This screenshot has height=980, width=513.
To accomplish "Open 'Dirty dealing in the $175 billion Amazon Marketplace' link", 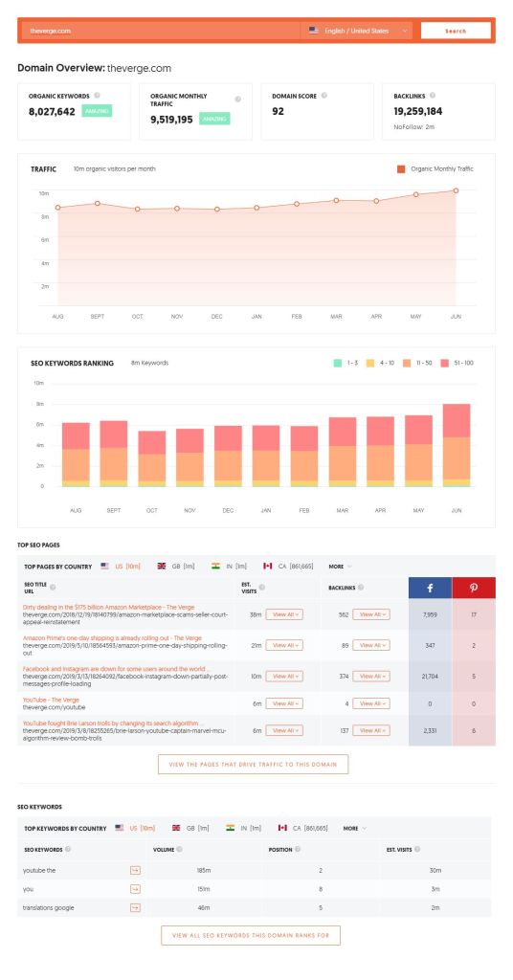I will [x=109, y=607].
